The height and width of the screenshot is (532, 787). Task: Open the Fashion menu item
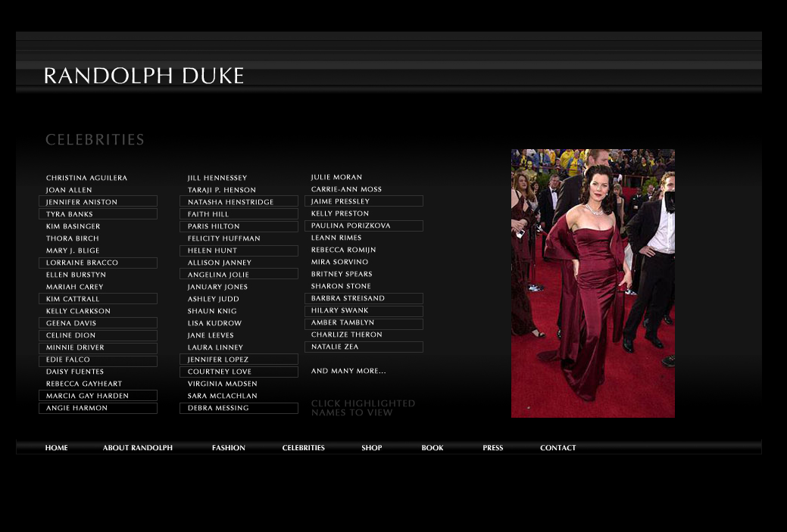(x=229, y=448)
